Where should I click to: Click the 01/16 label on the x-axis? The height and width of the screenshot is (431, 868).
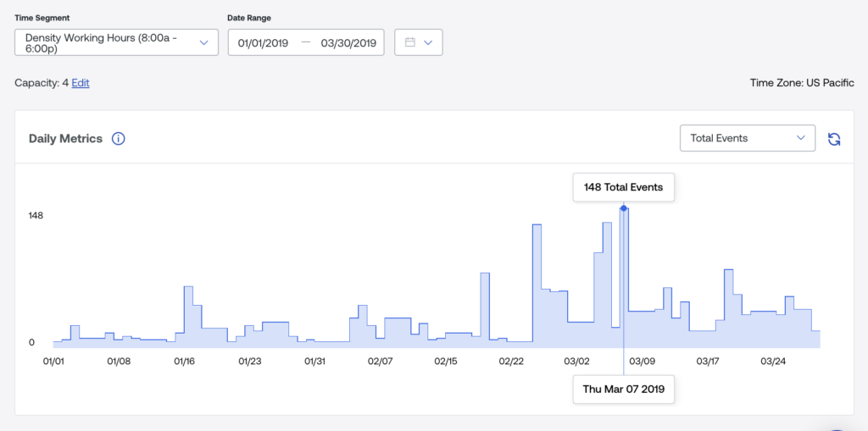click(x=184, y=362)
